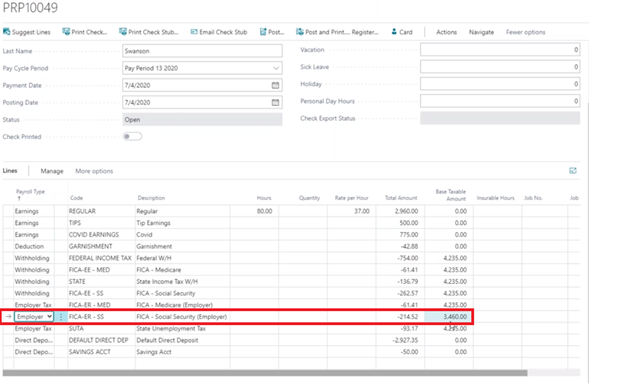Open the row options menu for FICA-ER - SS
The image size is (623, 384).
tap(61, 317)
